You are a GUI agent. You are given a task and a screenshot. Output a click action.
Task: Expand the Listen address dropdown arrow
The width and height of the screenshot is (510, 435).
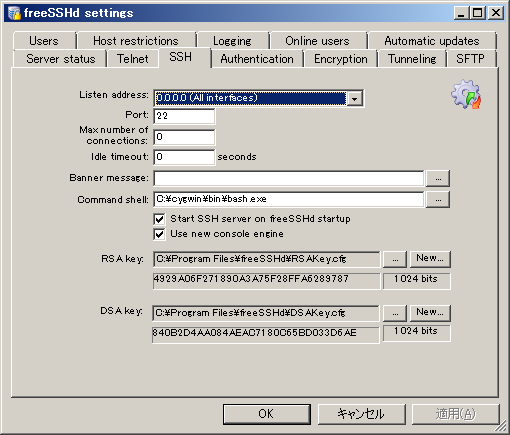[x=354, y=98]
